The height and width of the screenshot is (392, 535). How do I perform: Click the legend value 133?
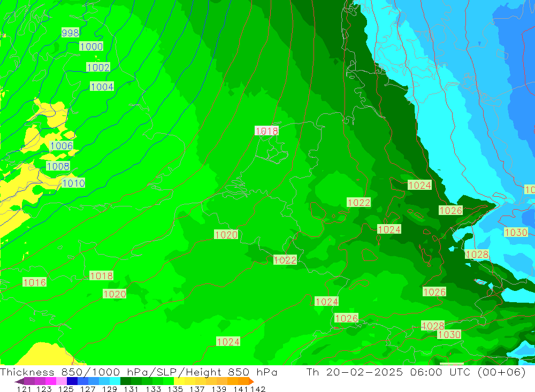tap(153, 389)
